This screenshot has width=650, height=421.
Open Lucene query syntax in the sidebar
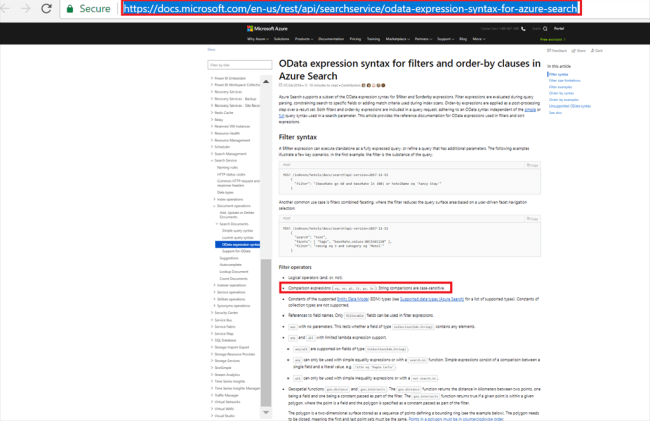click(237, 237)
